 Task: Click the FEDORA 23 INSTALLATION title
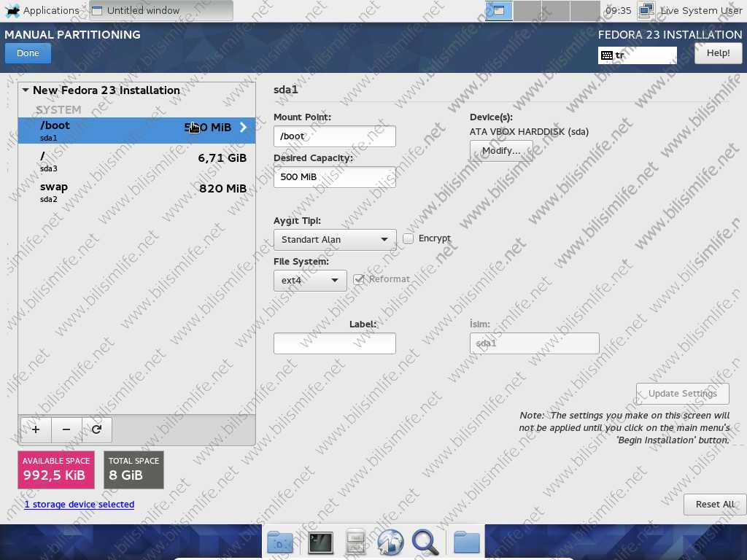pyautogui.click(x=670, y=35)
